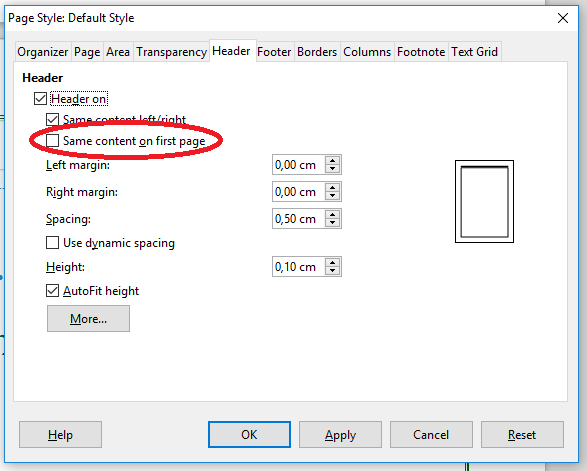Decrease Left margin with down arrow

coord(332,169)
